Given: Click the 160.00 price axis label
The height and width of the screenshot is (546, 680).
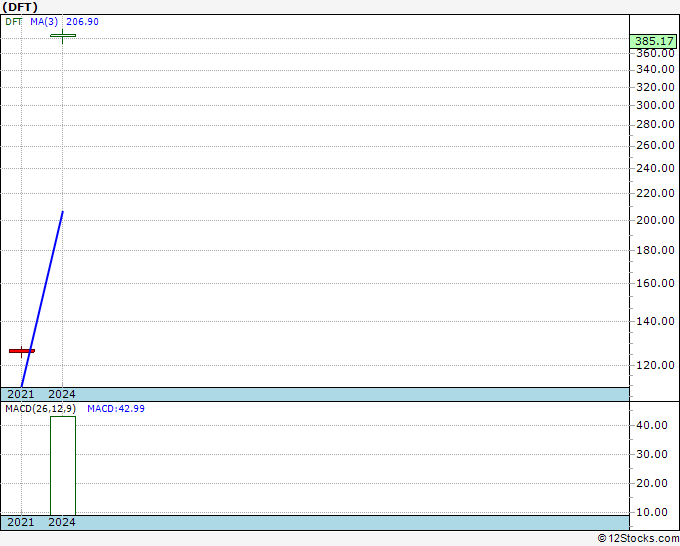Looking at the screenshot, I should tap(655, 283).
